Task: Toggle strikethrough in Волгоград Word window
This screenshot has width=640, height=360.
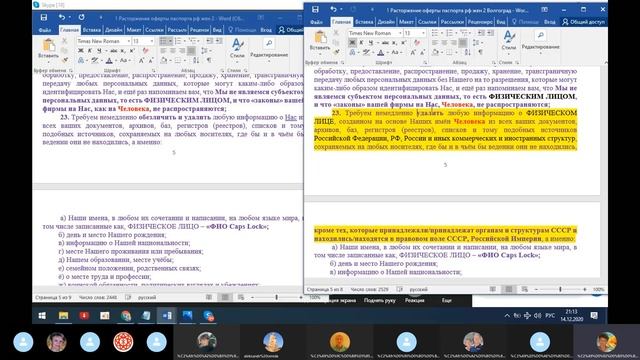Action: pyautogui.click(x=385, y=42)
